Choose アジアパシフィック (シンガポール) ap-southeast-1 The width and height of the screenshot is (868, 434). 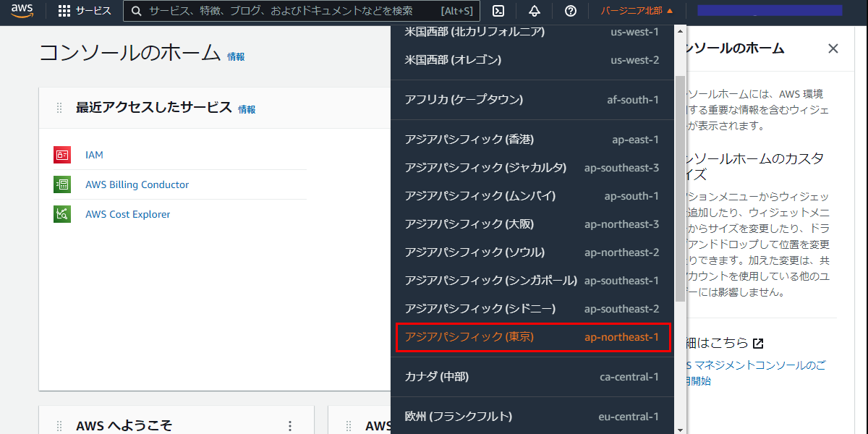[x=532, y=280]
